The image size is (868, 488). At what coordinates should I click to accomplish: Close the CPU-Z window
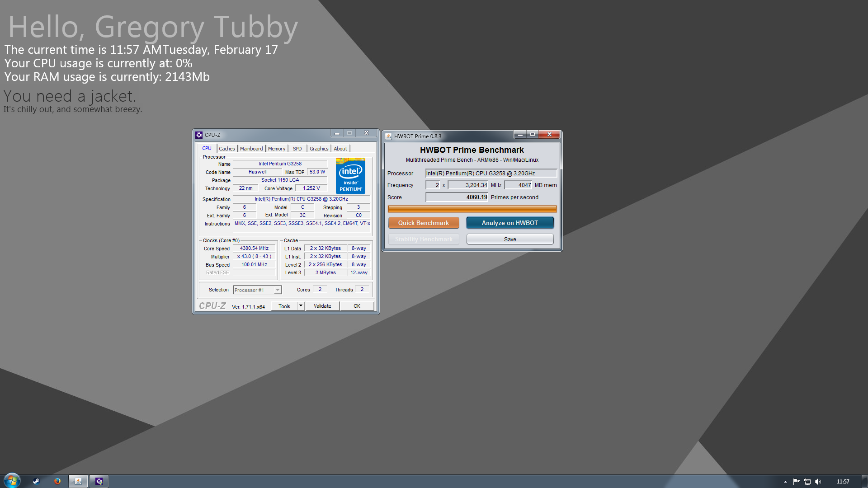click(x=366, y=133)
